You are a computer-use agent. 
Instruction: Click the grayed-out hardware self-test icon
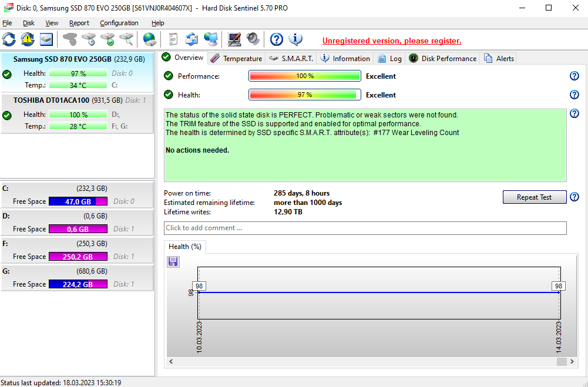(x=70, y=39)
